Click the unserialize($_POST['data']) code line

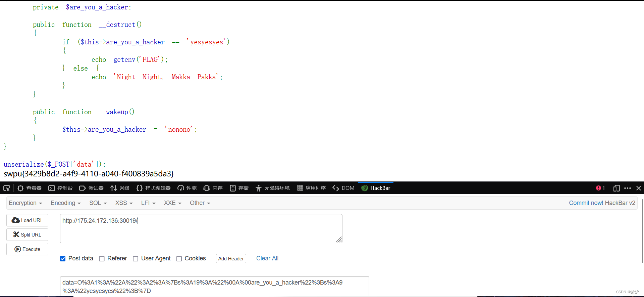click(x=55, y=164)
